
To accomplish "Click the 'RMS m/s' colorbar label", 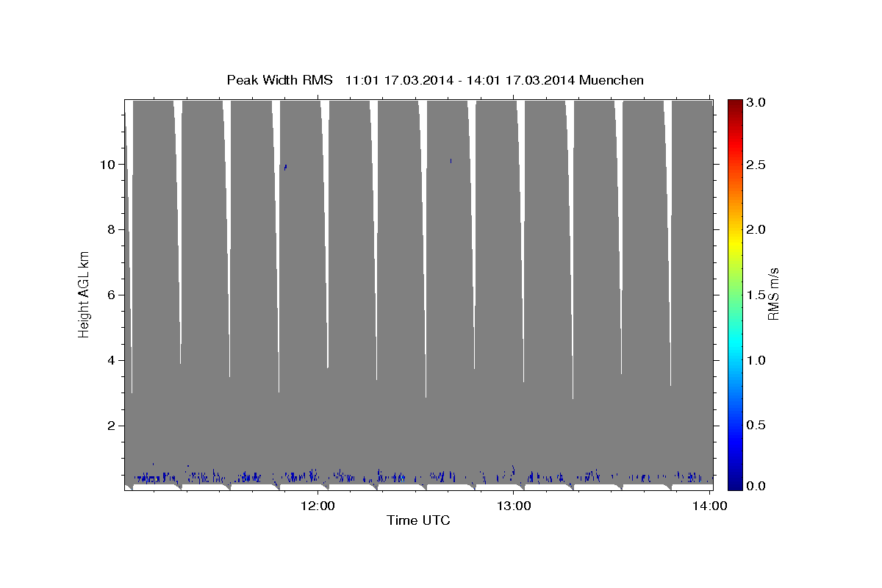I will [773, 294].
